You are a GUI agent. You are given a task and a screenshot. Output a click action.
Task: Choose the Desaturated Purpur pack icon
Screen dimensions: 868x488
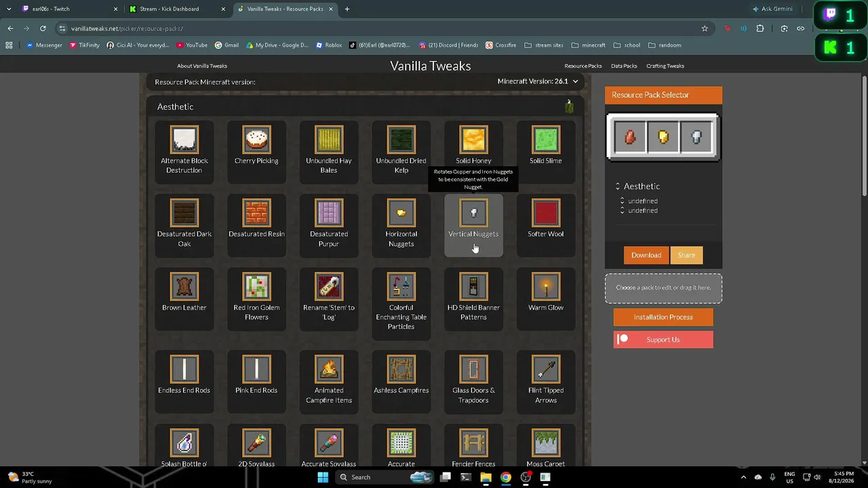[x=329, y=213]
